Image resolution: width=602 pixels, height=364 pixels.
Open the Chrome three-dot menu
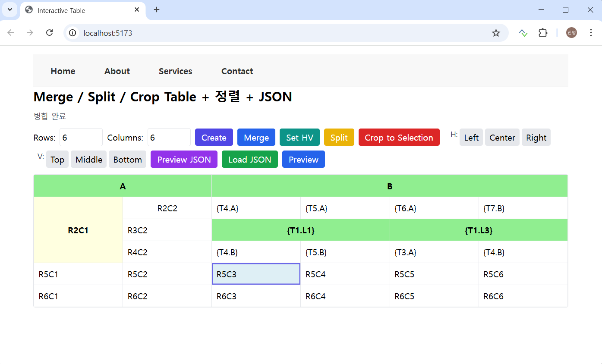pos(591,33)
